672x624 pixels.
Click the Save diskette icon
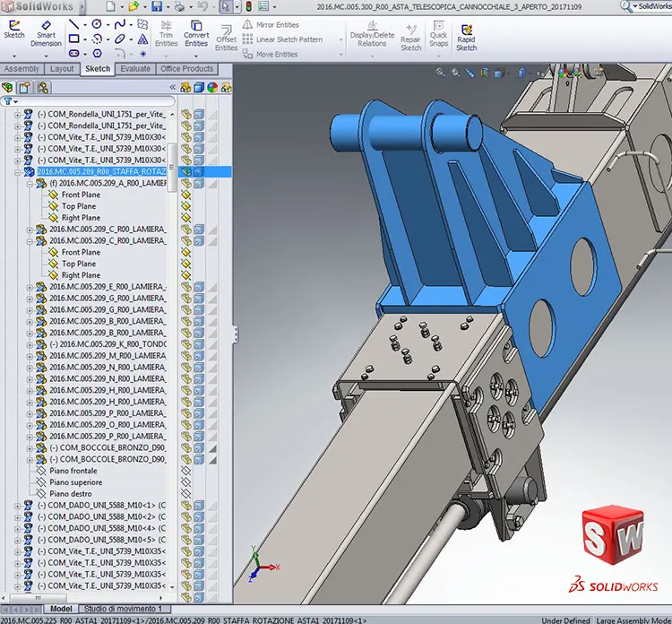coord(157,6)
